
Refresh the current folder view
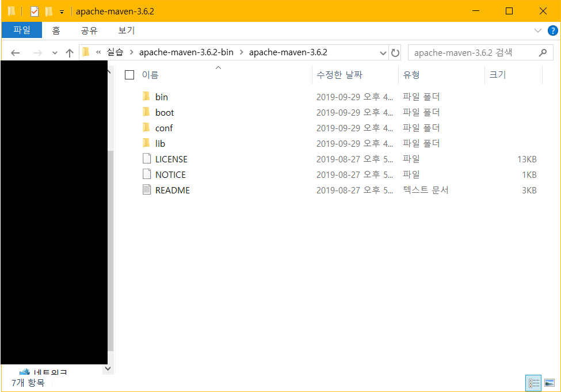395,53
